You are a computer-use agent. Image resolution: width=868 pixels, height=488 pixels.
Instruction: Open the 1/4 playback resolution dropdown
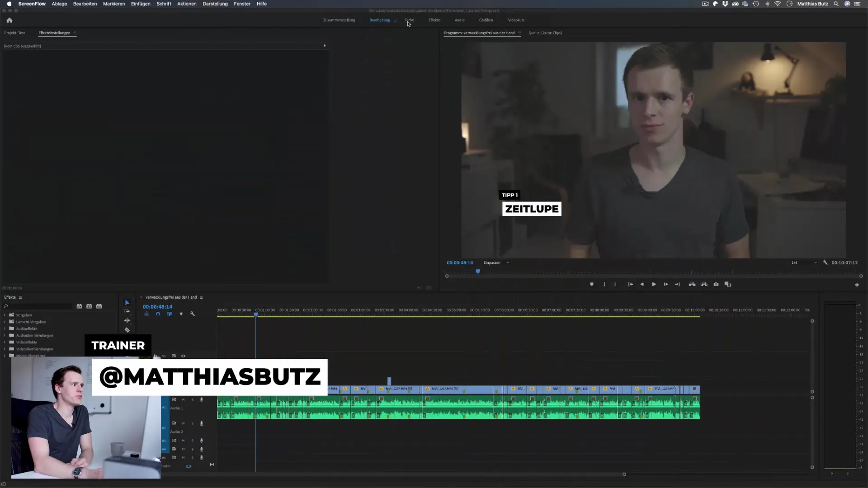pyautogui.click(x=804, y=263)
